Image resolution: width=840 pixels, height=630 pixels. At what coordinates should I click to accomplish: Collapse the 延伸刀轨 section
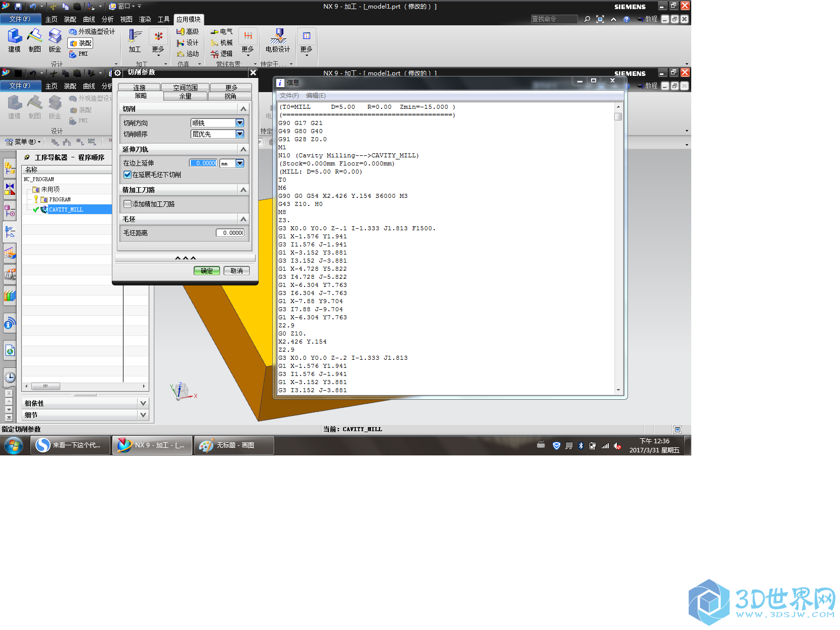click(243, 149)
